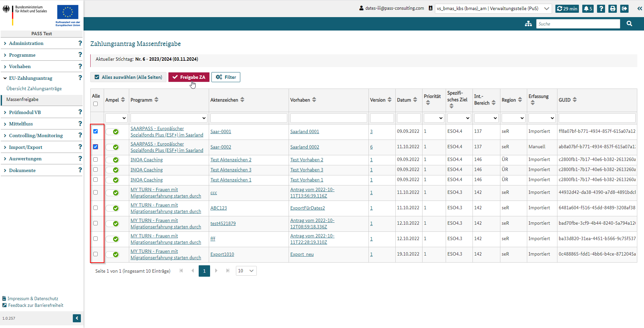The height and width of the screenshot is (328, 644).
Task: Sort table by Vorhaben column
Action: click(314, 100)
